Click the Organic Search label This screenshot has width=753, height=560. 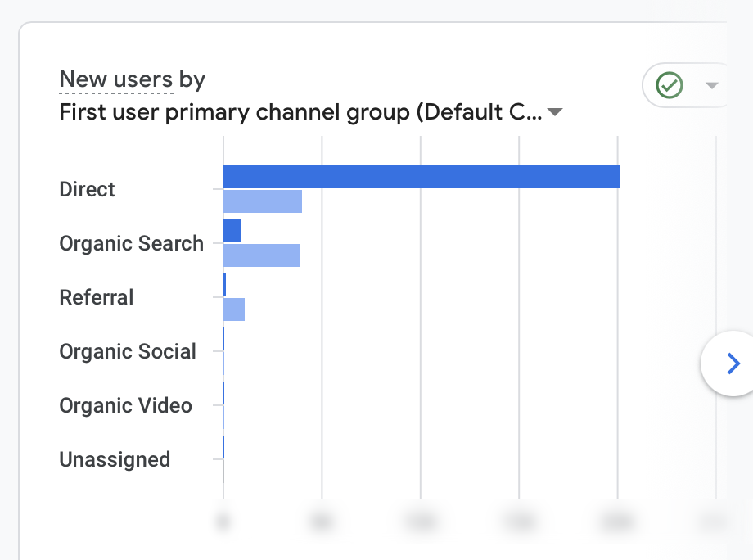coord(131,243)
